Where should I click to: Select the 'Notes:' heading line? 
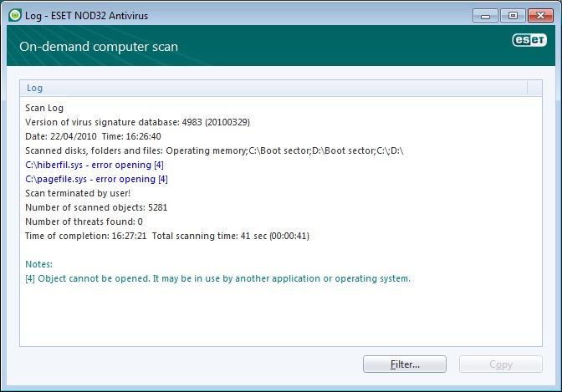tap(38, 264)
